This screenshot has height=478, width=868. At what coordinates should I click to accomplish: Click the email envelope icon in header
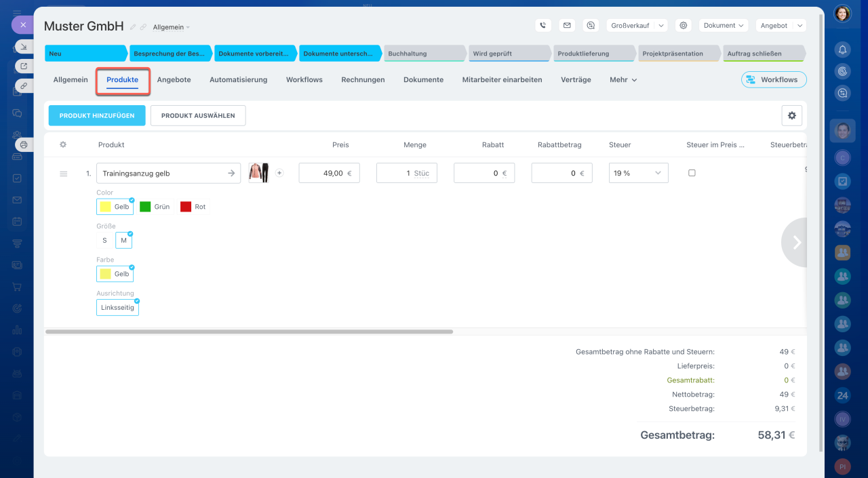(x=567, y=26)
